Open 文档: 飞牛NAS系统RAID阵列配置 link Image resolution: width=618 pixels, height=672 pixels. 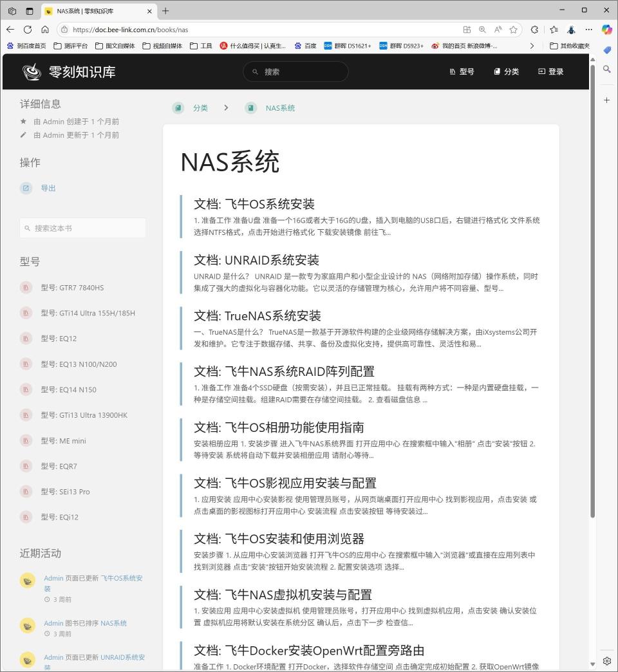coord(284,371)
